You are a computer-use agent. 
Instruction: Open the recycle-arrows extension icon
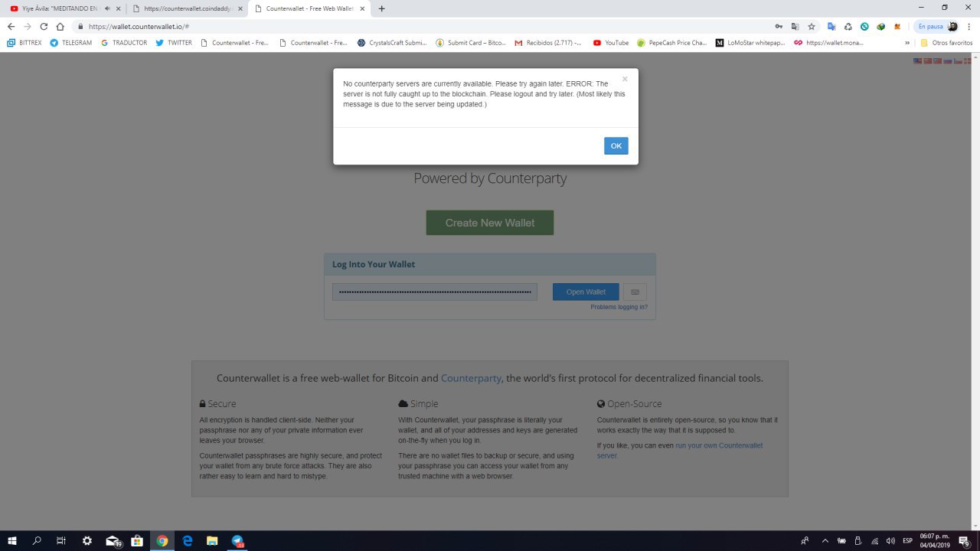[848, 26]
